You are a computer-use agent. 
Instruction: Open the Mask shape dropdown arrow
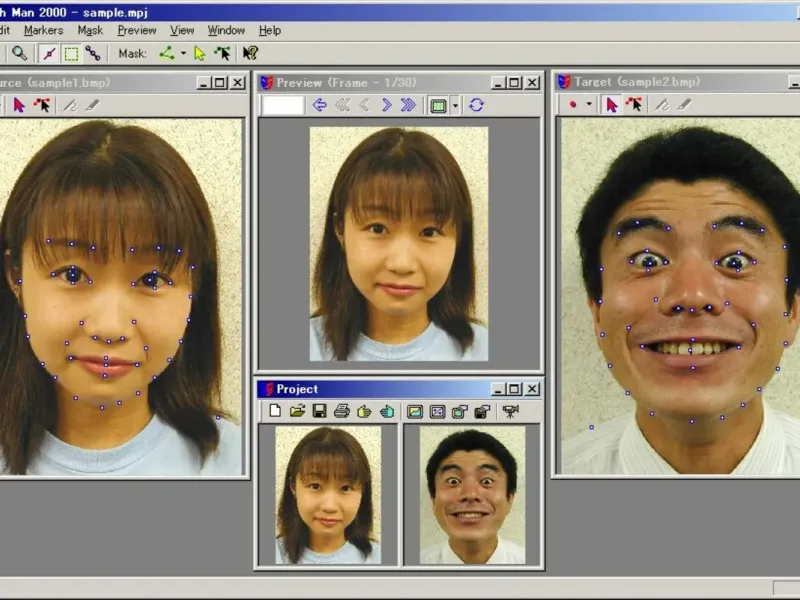183,54
